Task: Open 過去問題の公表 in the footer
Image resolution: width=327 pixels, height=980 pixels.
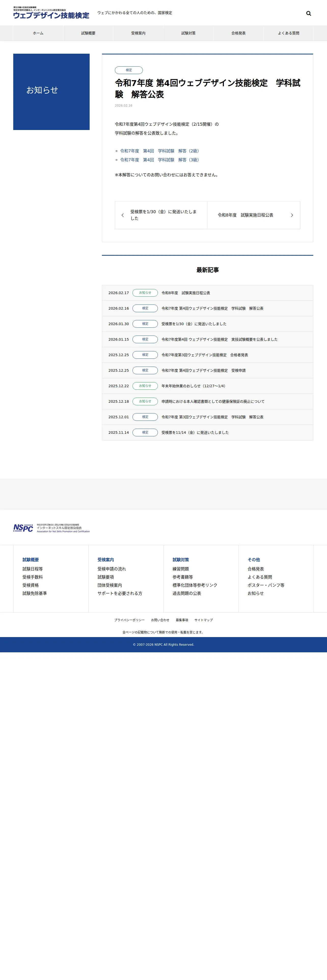Action: point(186,594)
